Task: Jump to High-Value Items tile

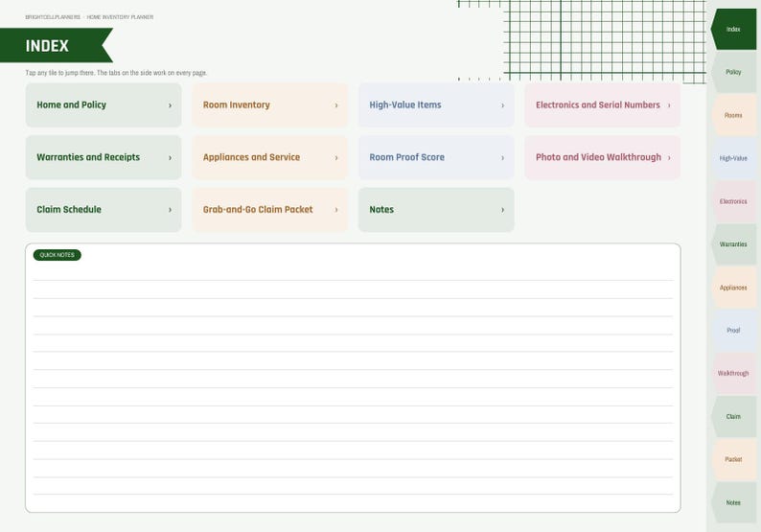Action: (x=436, y=104)
